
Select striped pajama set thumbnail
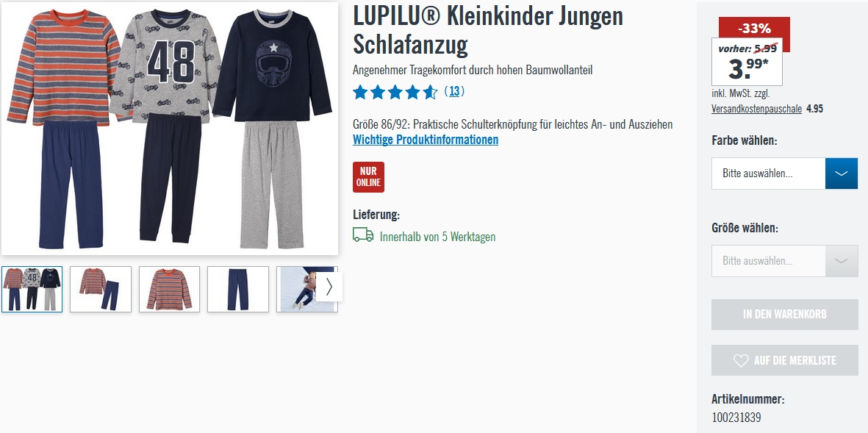point(101,289)
